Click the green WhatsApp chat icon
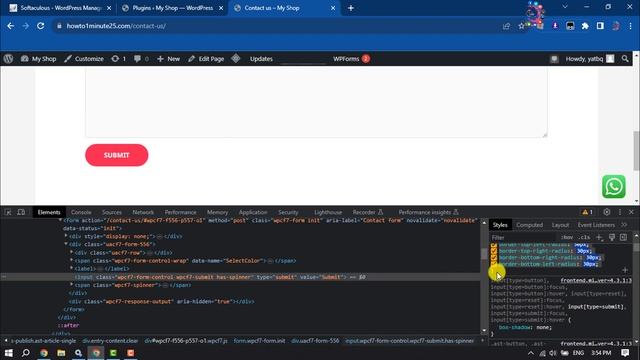Image resolution: width=640 pixels, height=360 pixels. tap(613, 187)
